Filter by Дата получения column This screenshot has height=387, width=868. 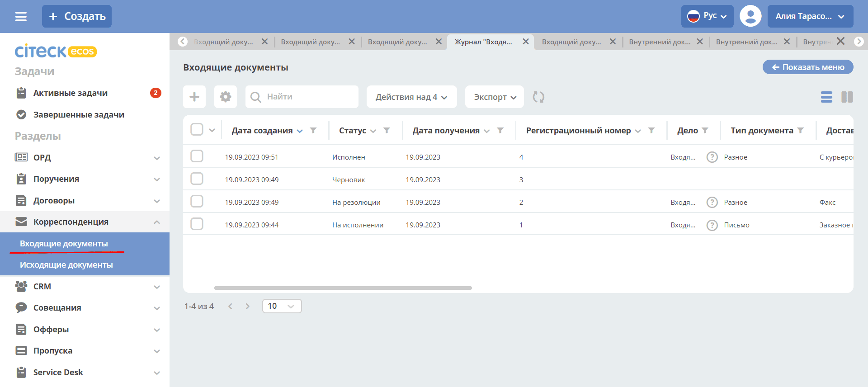500,130
